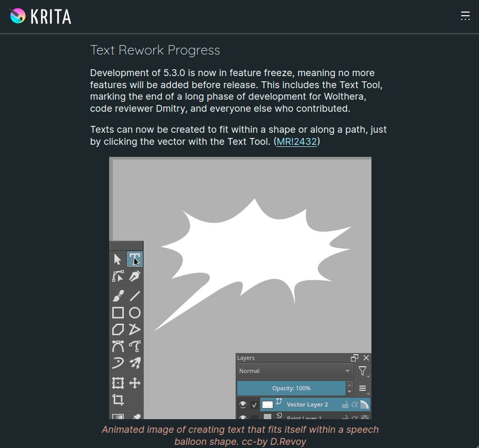
Task: Open the website hamburger menu
Action: 465,16
